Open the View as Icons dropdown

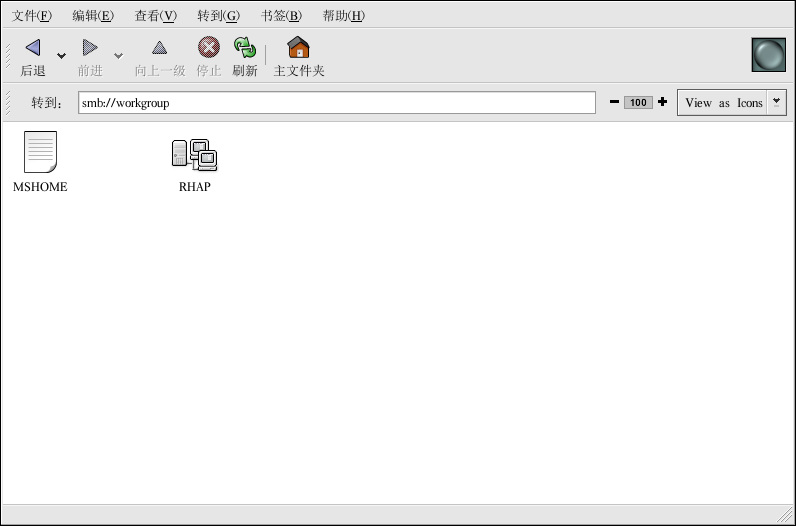pyautogui.click(x=732, y=103)
